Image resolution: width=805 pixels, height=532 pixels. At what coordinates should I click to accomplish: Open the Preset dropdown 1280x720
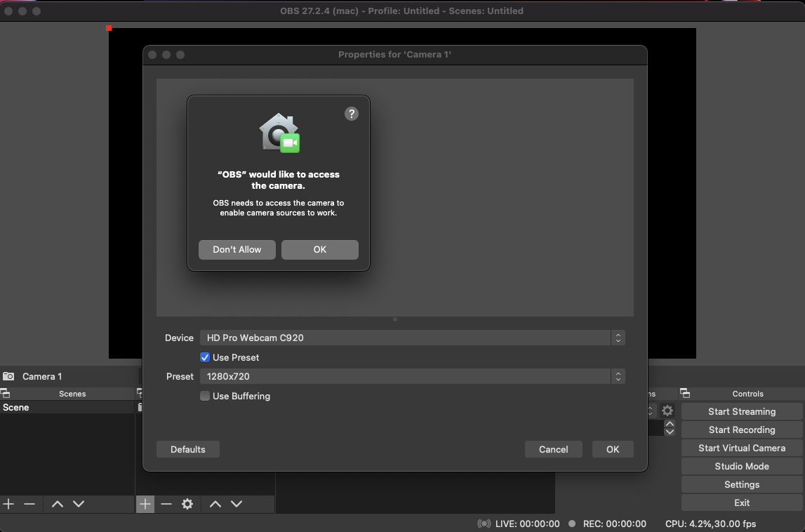pyautogui.click(x=412, y=376)
